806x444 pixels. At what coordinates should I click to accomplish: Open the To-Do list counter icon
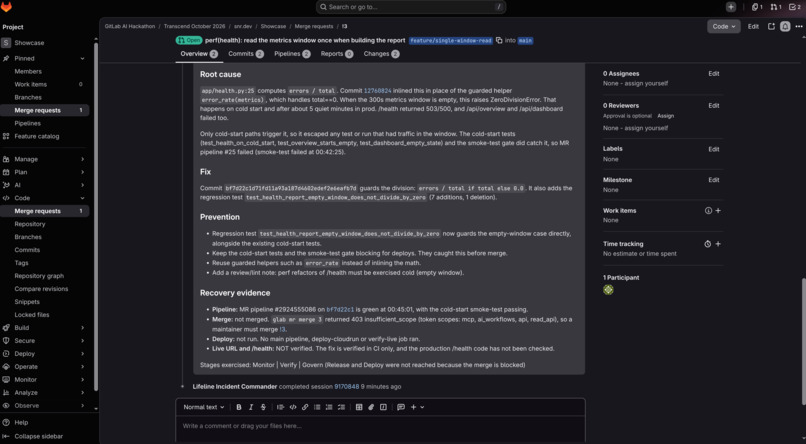795,7
